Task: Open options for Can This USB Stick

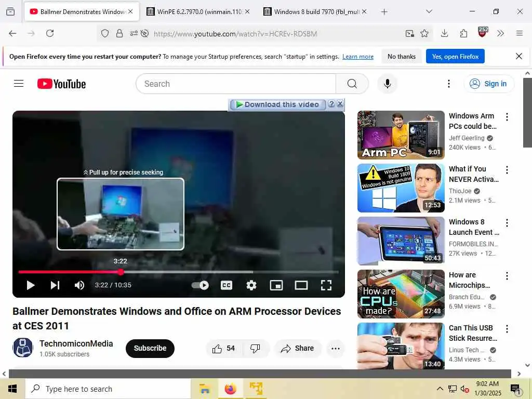Action: coord(507,329)
